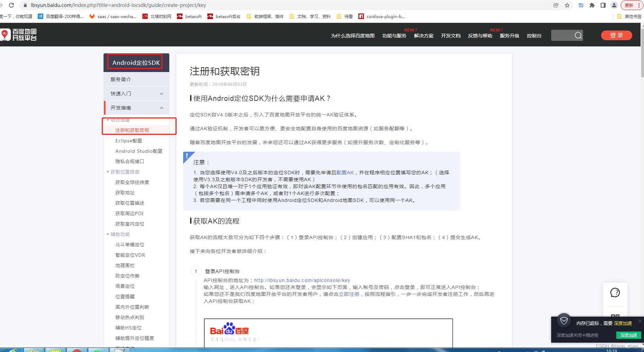This screenshot has width=644, height=352.
Task: Open the feedback chat bubble icon
Action: pyautogui.click(x=615, y=293)
